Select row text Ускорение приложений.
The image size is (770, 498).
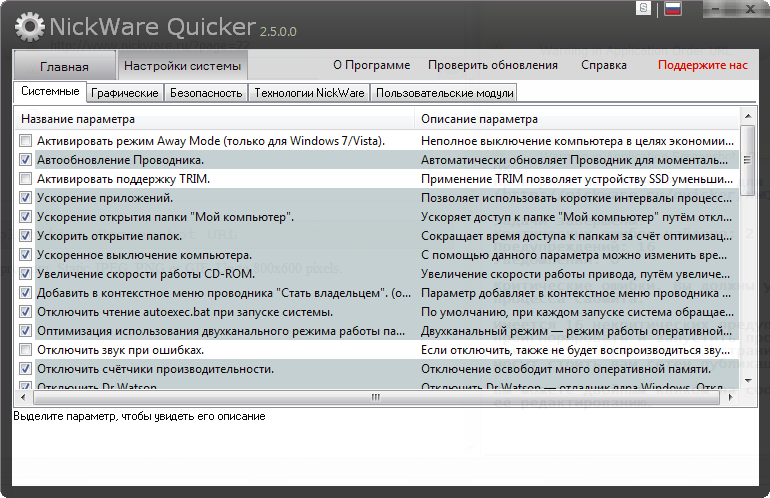point(105,198)
